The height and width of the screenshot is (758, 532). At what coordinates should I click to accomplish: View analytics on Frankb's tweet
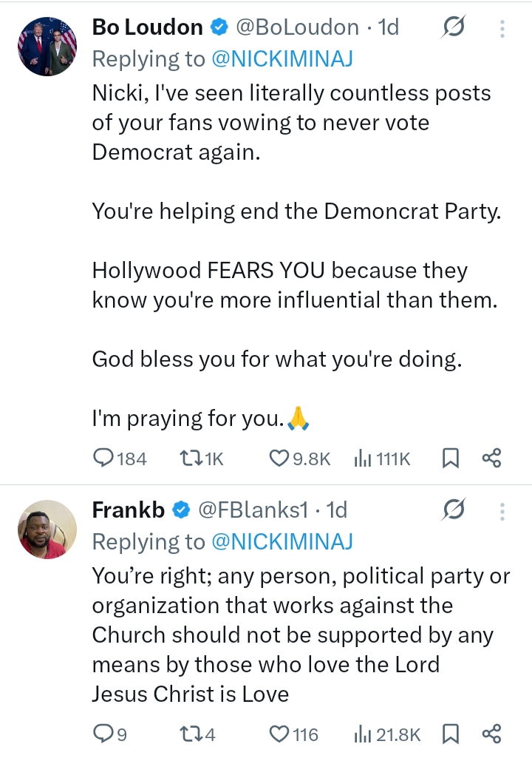pyautogui.click(x=387, y=735)
